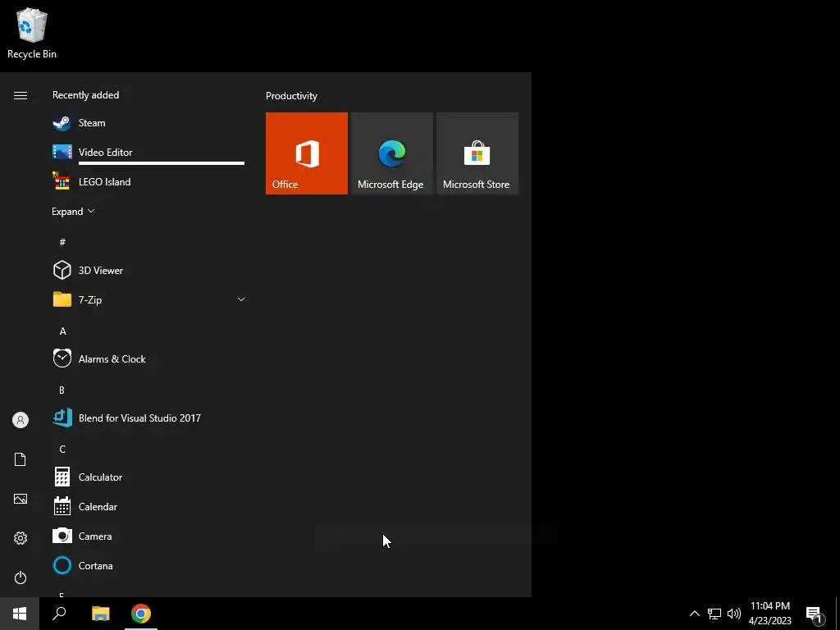The width and height of the screenshot is (840, 630).
Task: Open taskbar Search magnifier
Action: [59, 614]
